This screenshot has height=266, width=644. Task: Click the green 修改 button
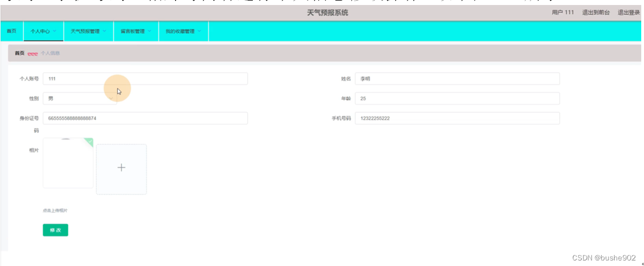point(56,230)
